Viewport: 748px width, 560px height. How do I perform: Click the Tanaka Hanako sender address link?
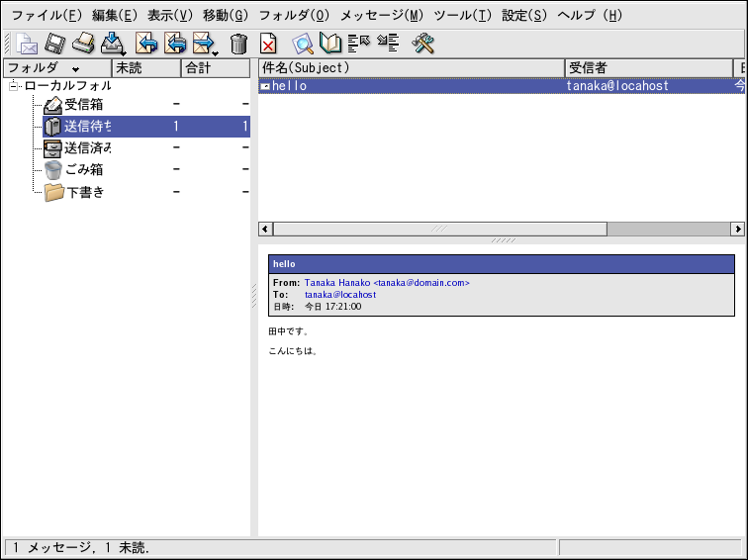(x=386, y=283)
